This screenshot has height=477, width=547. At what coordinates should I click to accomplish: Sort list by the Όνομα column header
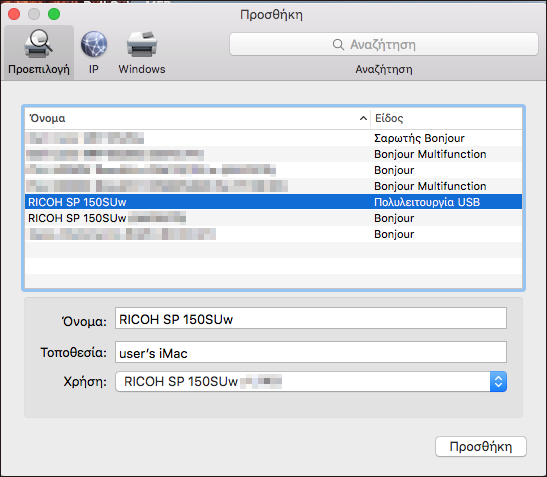coord(197,118)
